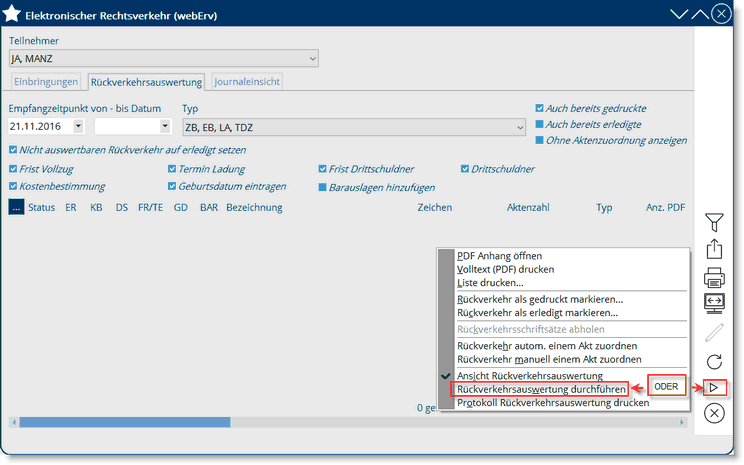744x465 pixels.
Task: Toggle 'Ansicht Rückverkehrsauswertung' menu entry
Action: tap(530, 376)
